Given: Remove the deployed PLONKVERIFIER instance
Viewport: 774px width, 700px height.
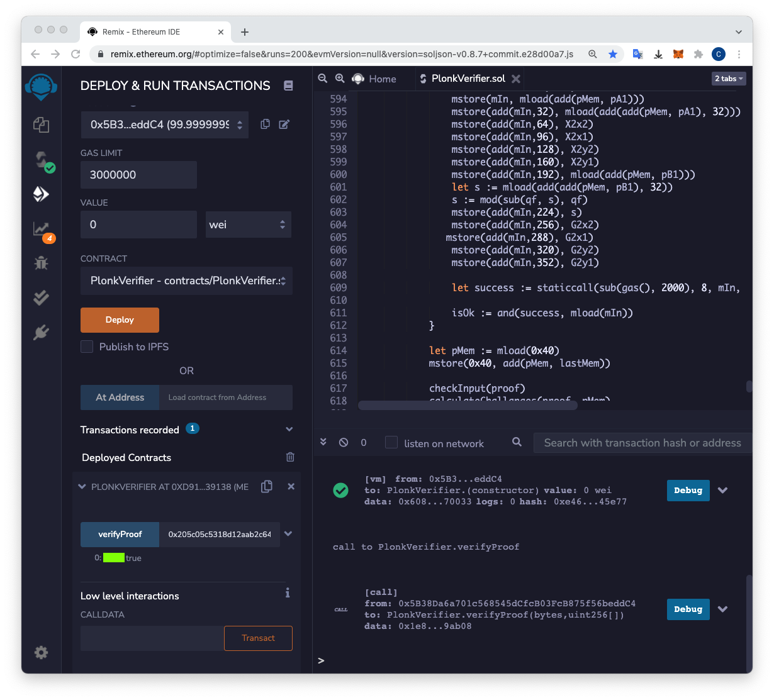Looking at the screenshot, I should (291, 486).
